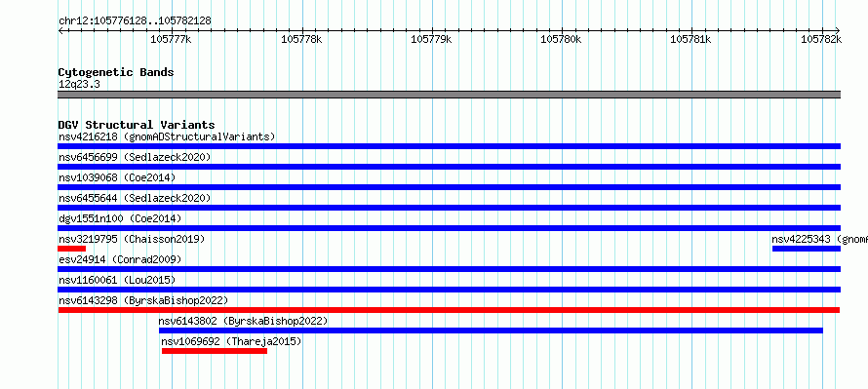Open nsv6143802 ByrskaBishop2022 variant label
Image resolution: width=868 pixels, height=389 pixels.
pyautogui.click(x=243, y=321)
